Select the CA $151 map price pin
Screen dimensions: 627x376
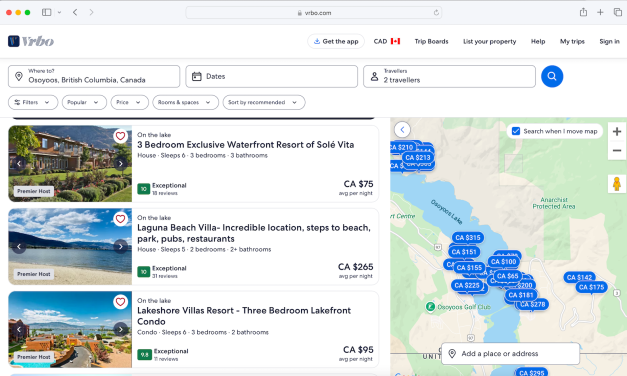464,252
